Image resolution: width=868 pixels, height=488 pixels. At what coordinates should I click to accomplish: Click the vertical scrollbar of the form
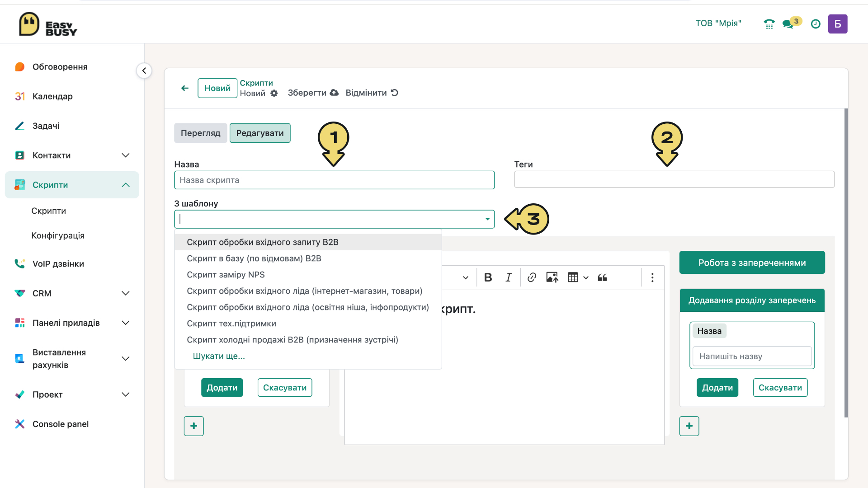[846, 263]
